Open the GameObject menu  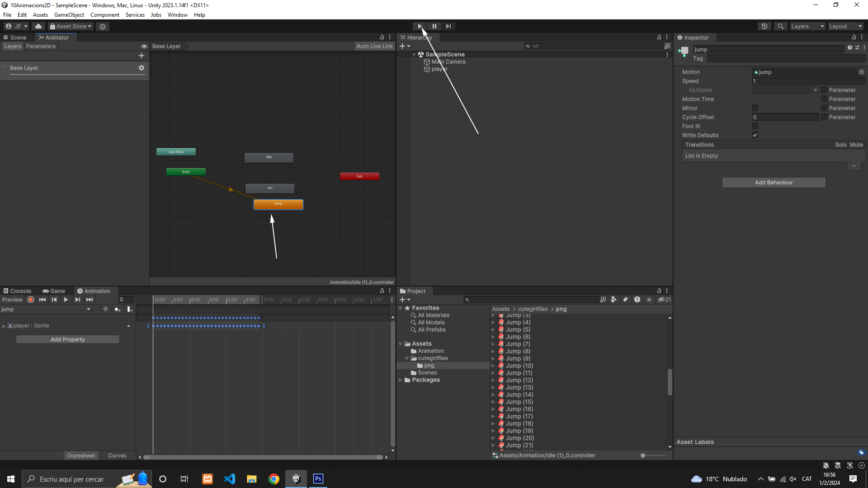(69, 15)
